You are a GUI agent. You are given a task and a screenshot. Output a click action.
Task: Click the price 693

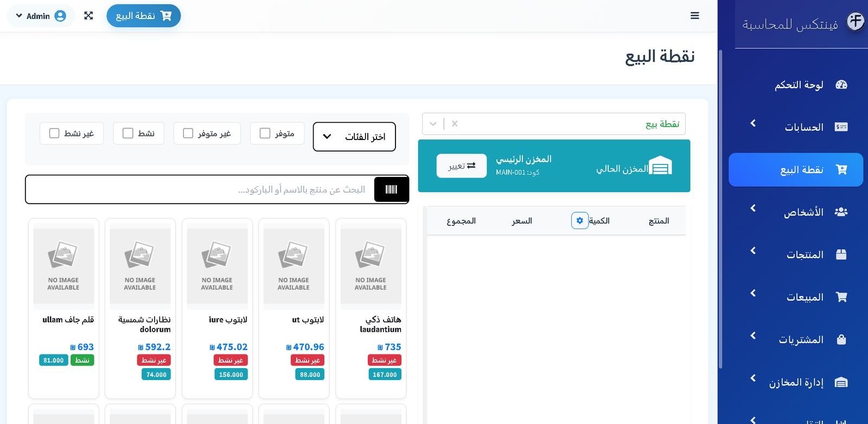point(82,347)
